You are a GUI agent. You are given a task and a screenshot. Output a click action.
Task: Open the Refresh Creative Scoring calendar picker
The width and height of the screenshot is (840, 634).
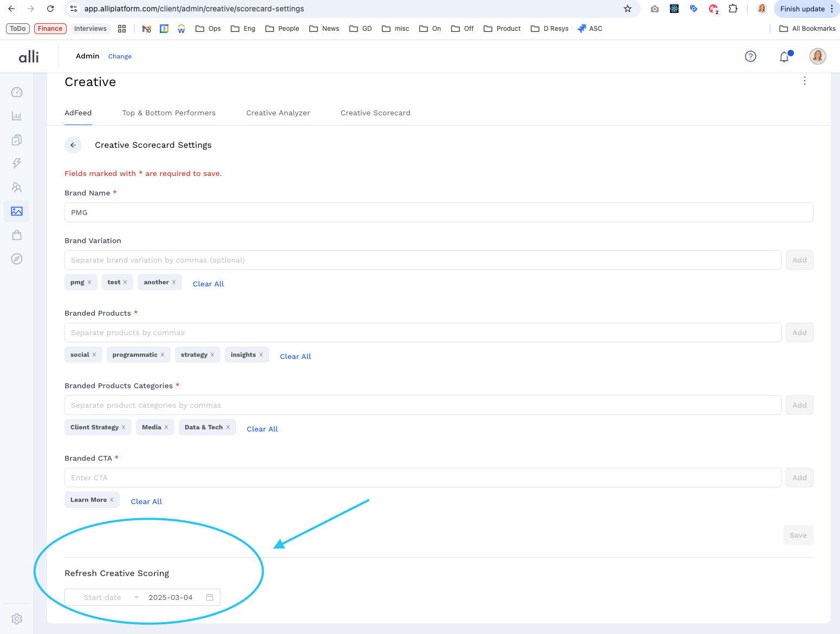point(210,597)
